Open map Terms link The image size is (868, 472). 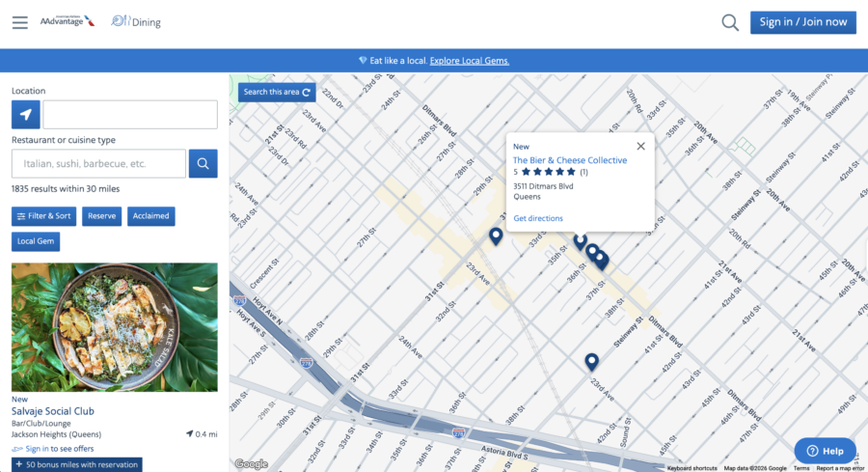801,468
